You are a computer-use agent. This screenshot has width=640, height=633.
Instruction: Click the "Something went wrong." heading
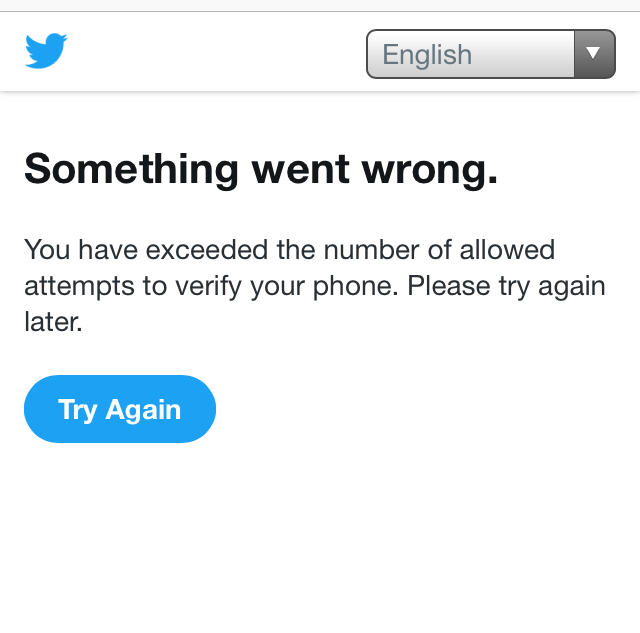tap(260, 170)
